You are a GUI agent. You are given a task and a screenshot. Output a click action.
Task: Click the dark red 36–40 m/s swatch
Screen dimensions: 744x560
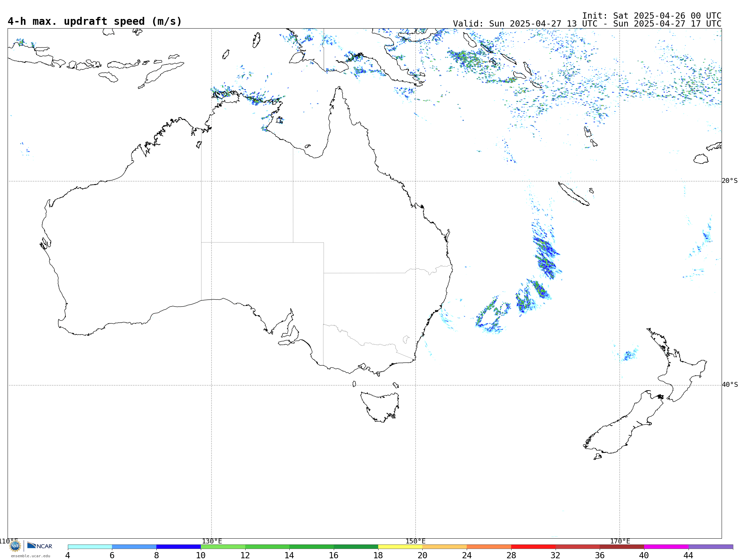click(x=622, y=547)
